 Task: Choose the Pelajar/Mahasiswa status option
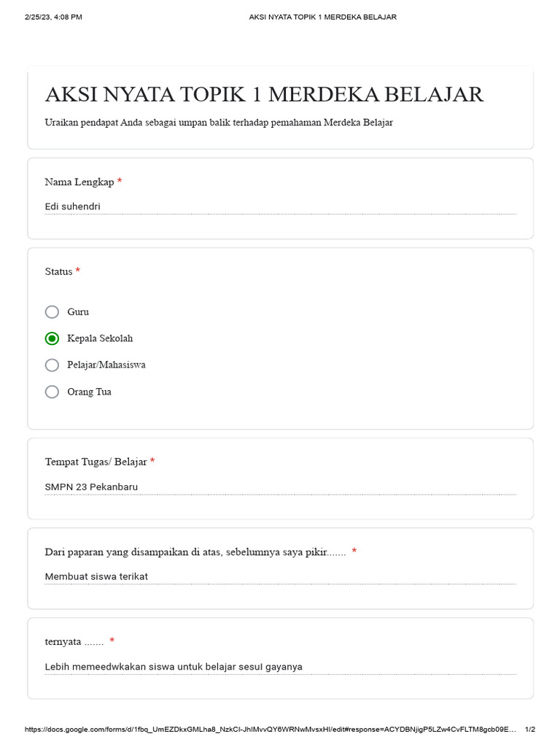(52, 365)
